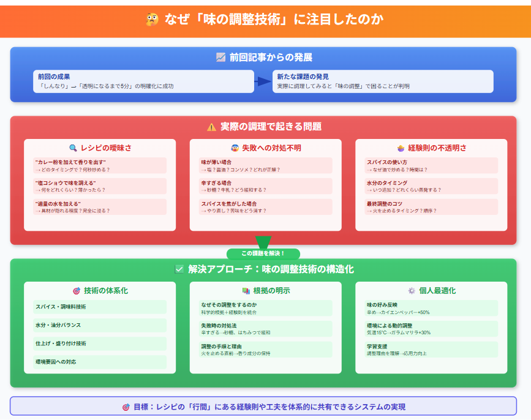Select the 学習支援 item
The height and width of the screenshot is (420, 531).
click(431, 350)
